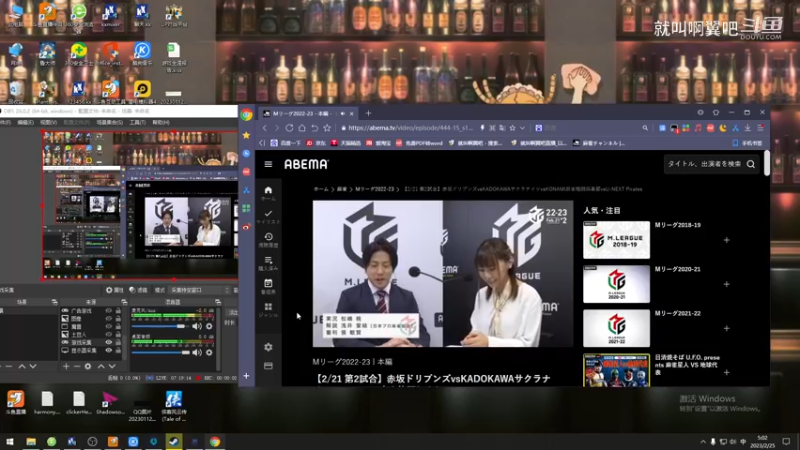The image size is (800, 450).
Task: Add a new source with OBS plus button
Action: click(x=66, y=366)
